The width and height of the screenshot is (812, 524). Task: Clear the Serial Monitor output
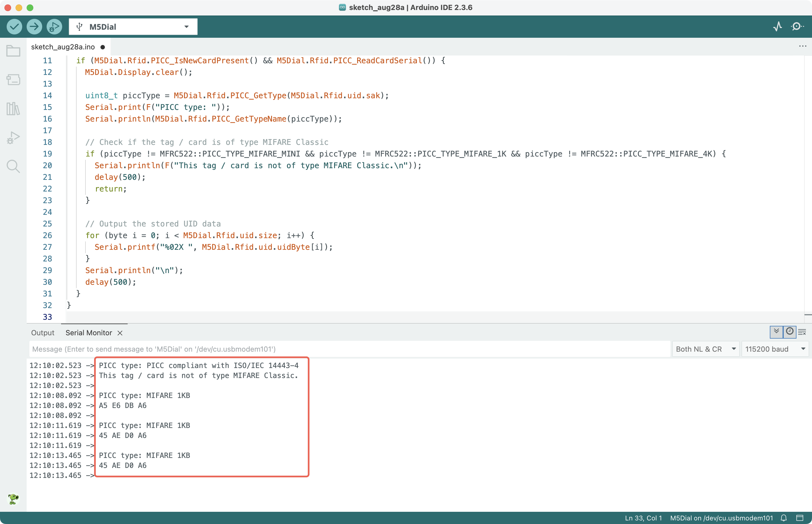(802, 332)
